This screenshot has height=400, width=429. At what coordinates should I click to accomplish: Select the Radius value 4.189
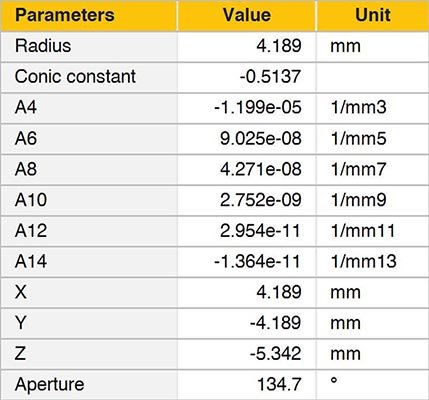point(279,46)
